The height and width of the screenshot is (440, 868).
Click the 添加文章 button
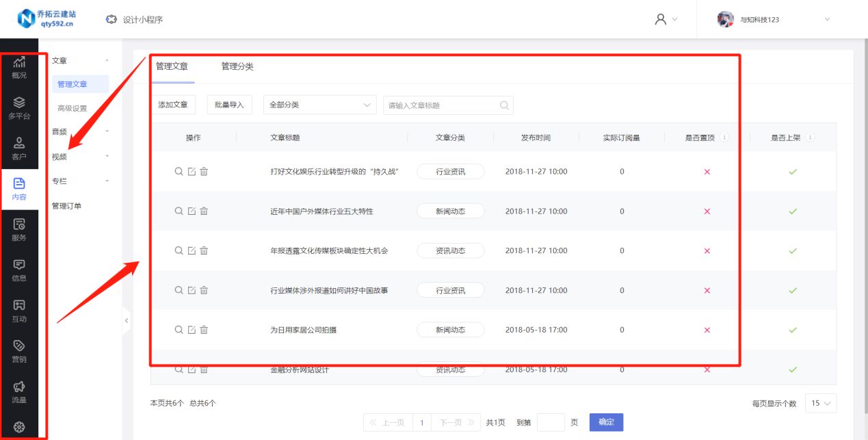(172, 105)
